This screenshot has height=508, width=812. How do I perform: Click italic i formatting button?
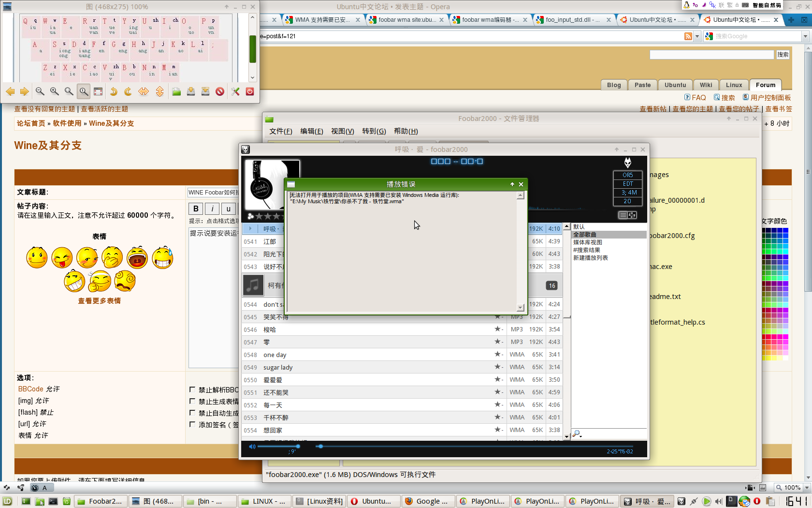click(x=212, y=209)
